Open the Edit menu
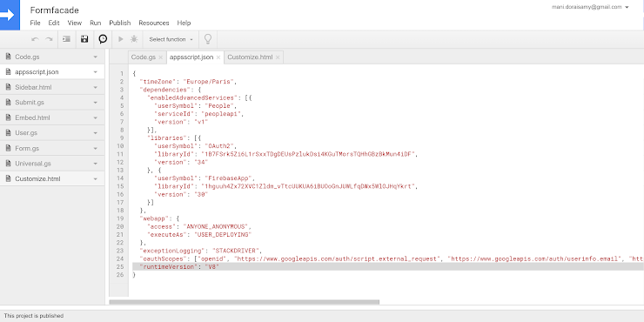644x322 pixels. (x=54, y=23)
